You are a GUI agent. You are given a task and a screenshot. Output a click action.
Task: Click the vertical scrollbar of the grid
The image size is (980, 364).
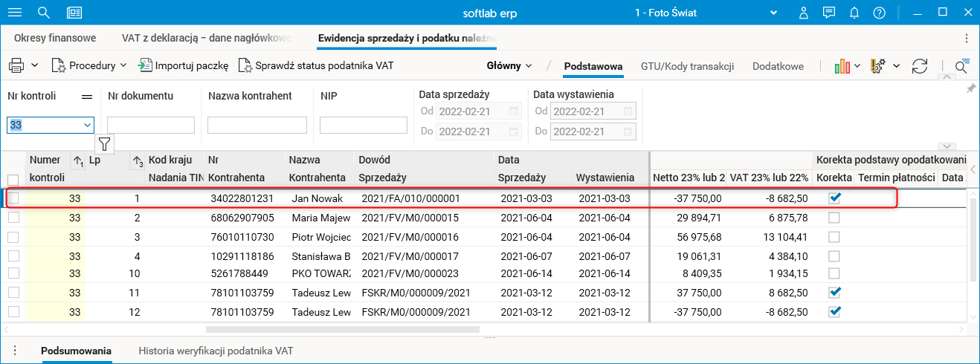pyautogui.click(x=974, y=241)
